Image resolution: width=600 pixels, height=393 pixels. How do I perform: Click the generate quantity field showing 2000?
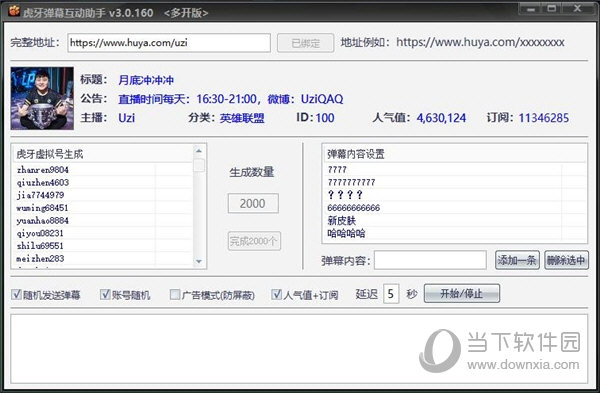[x=253, y=203]
